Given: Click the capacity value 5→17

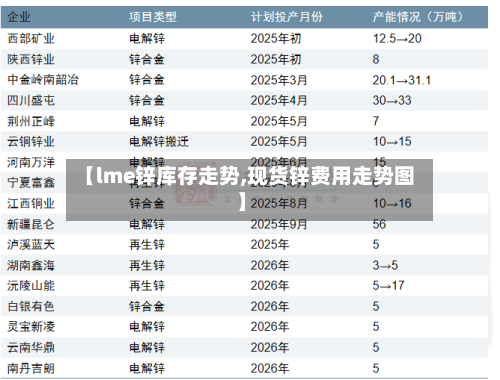Looking at the screenshot, I should pos(389,286).
